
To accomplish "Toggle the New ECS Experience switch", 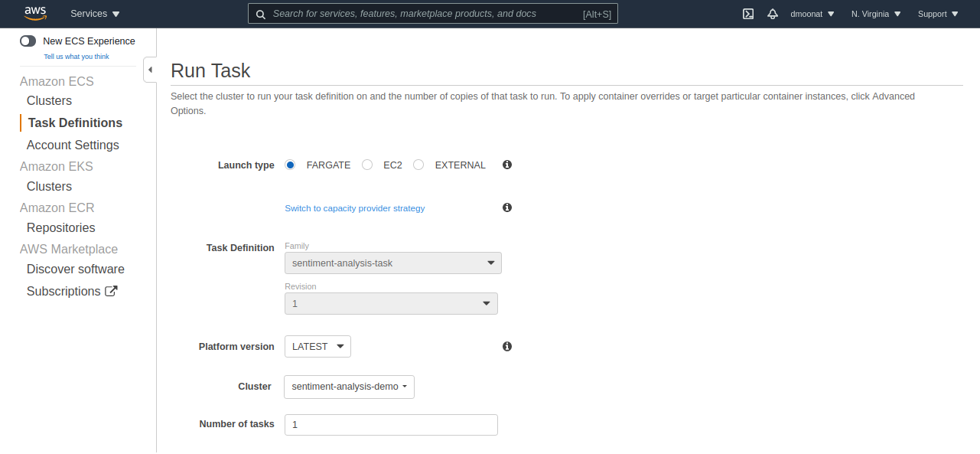I will point(28,41).
